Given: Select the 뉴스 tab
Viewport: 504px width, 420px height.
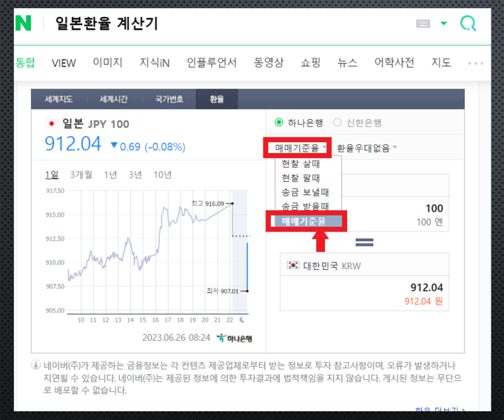Looking at the screenshot, I should (x=348, y=62).
